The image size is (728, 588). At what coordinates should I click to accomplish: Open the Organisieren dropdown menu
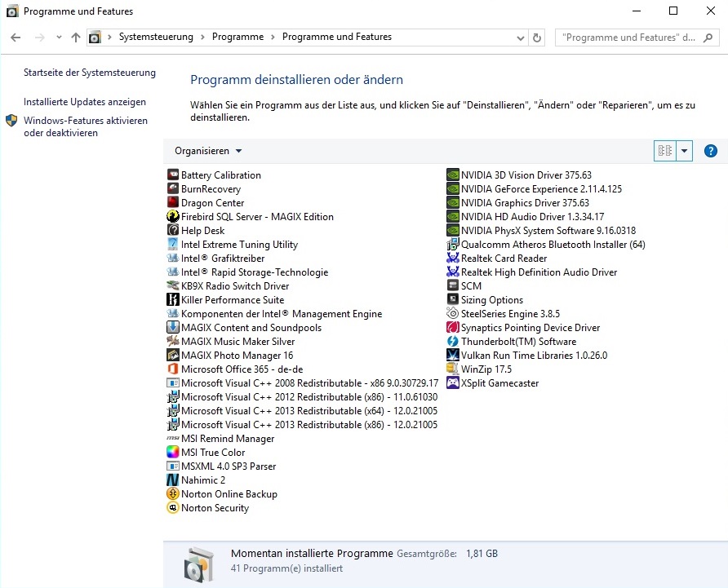[208, 151]
